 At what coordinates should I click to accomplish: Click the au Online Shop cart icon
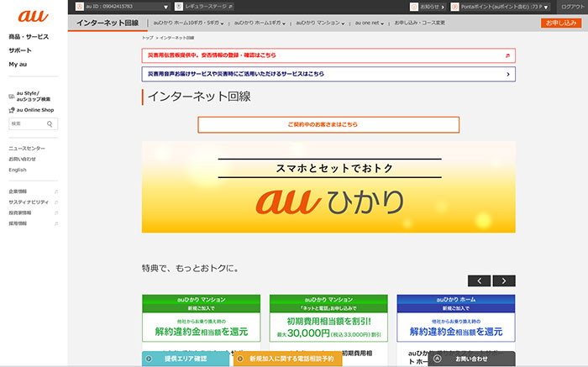[12, 110]
